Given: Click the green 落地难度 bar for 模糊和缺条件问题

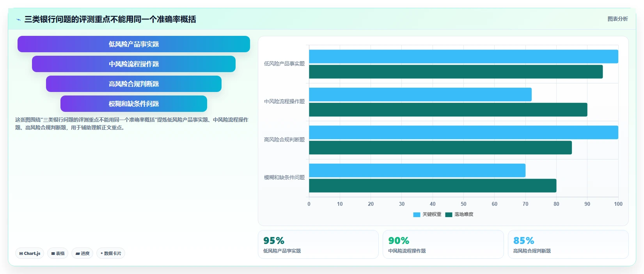Looking at the screenshot, I should click(433, 186).
